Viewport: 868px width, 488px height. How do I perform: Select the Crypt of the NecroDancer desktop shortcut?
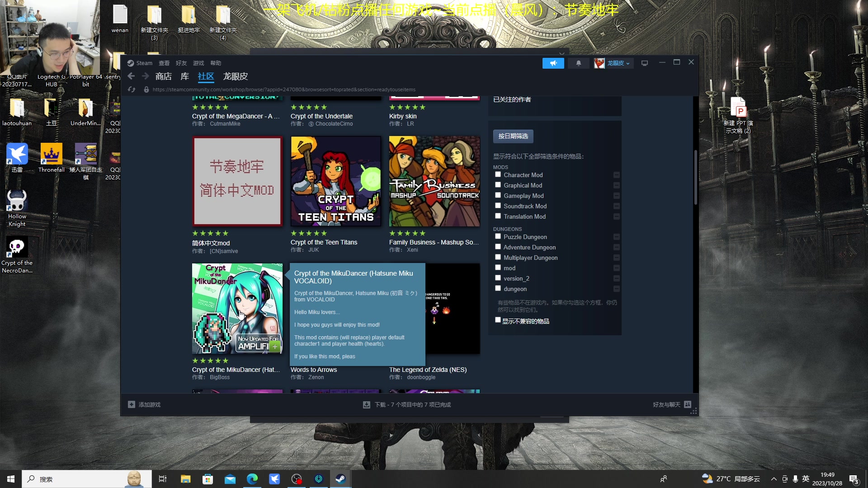click(17, 255)
